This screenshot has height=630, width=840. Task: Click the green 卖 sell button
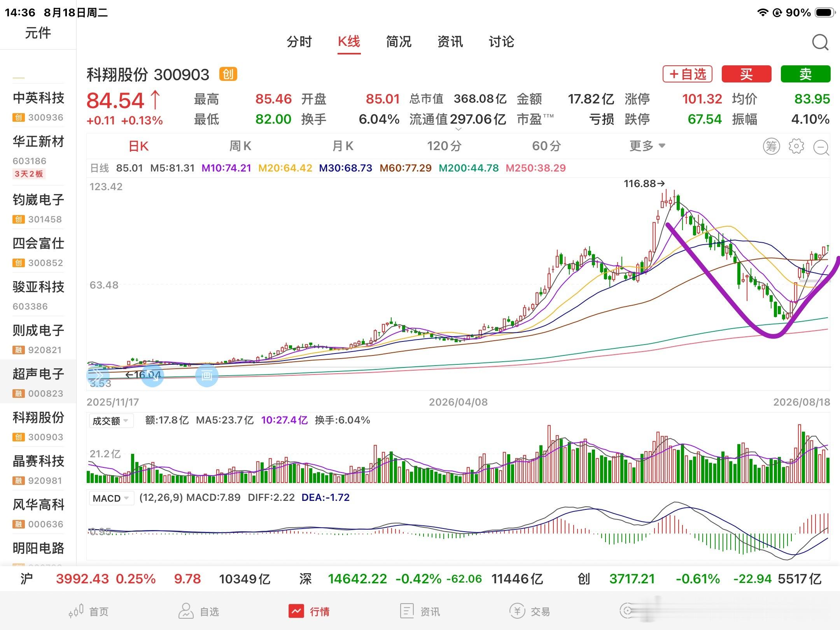(x=805, y=74)
